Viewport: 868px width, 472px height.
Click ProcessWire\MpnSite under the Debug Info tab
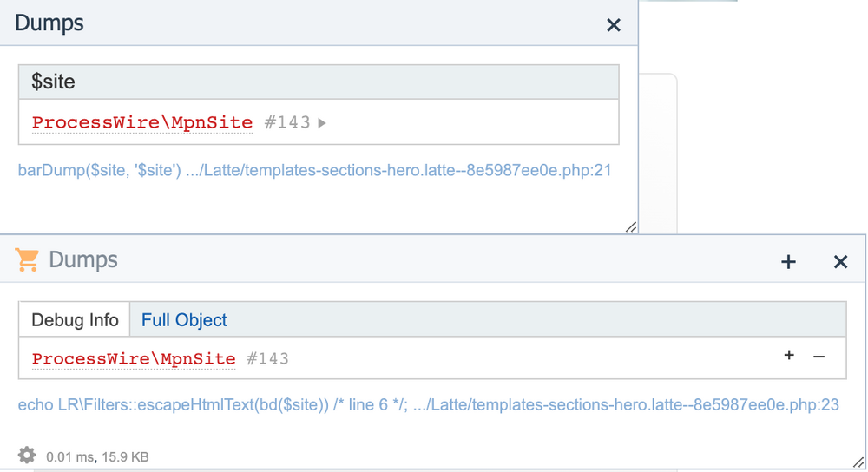[x=134, y=358]
